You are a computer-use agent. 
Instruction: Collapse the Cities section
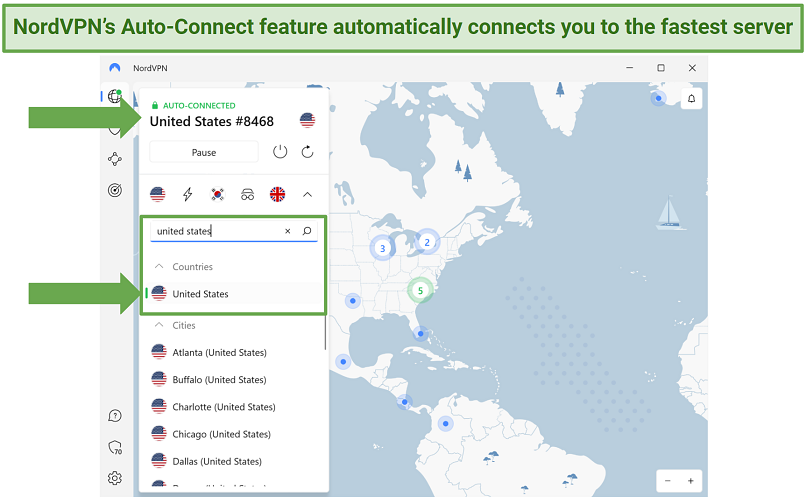[159, 325]
